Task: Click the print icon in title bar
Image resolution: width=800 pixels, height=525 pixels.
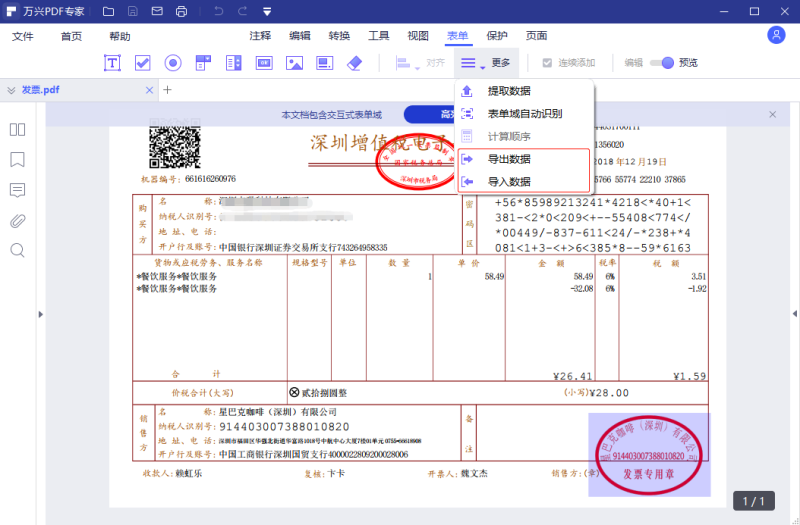Action: coord(182,11)
